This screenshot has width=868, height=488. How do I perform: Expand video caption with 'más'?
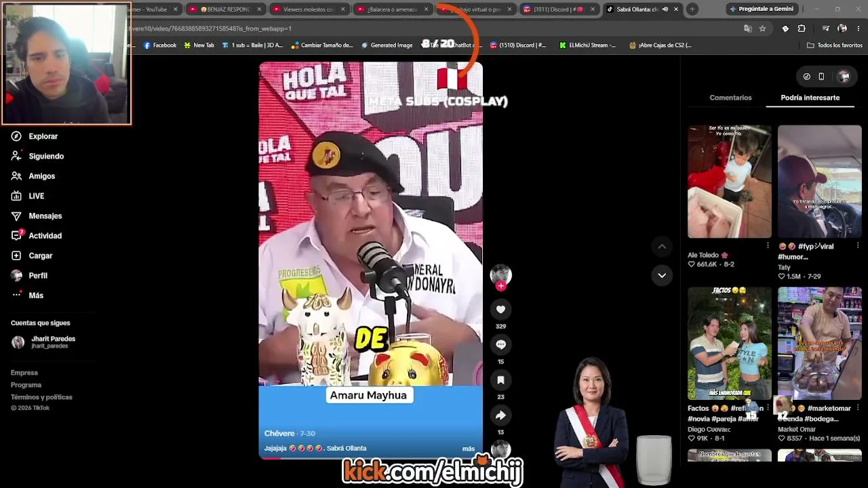tap(469, 449)
